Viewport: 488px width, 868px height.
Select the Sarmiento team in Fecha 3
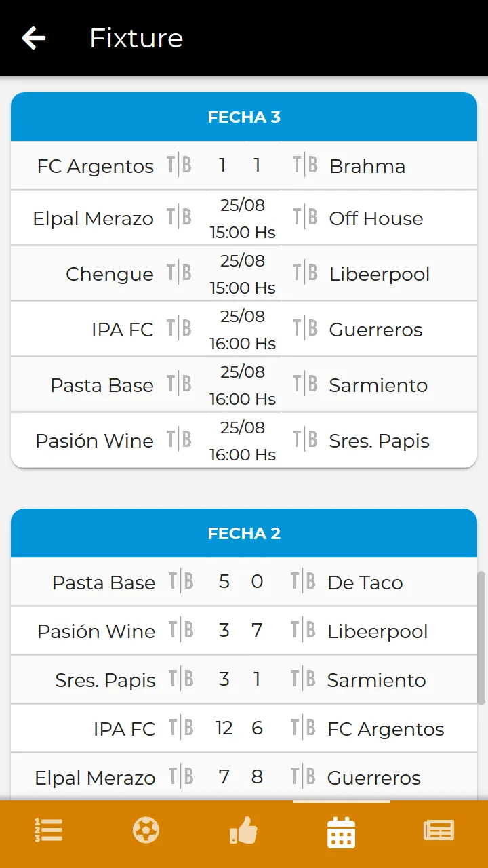378,385
